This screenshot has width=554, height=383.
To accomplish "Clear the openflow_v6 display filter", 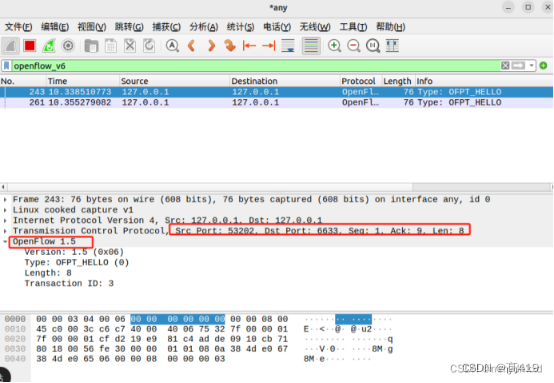I will [x=505, y=66].
